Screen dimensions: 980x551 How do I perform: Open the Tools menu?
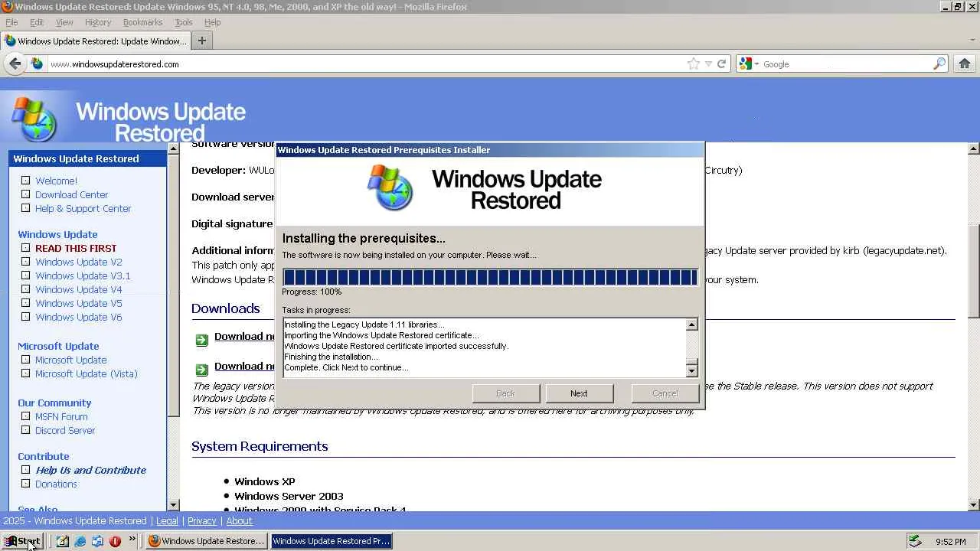tap(184, 22)
